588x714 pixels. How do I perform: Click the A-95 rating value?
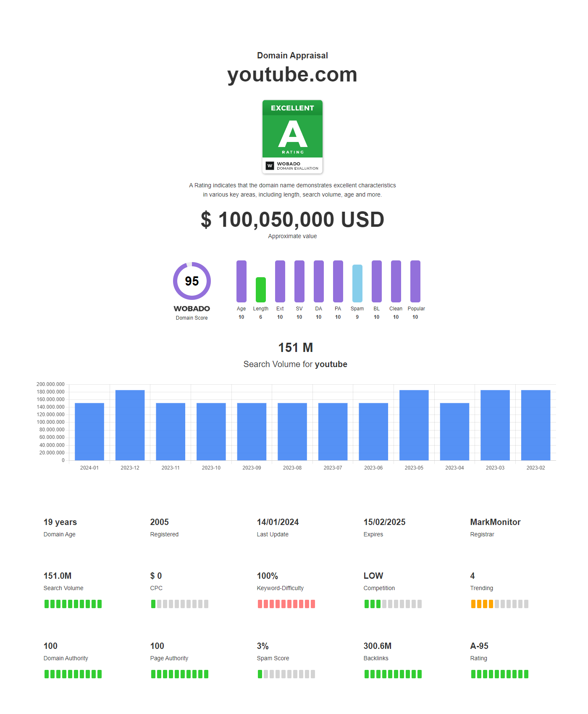[x=479, y=646]
